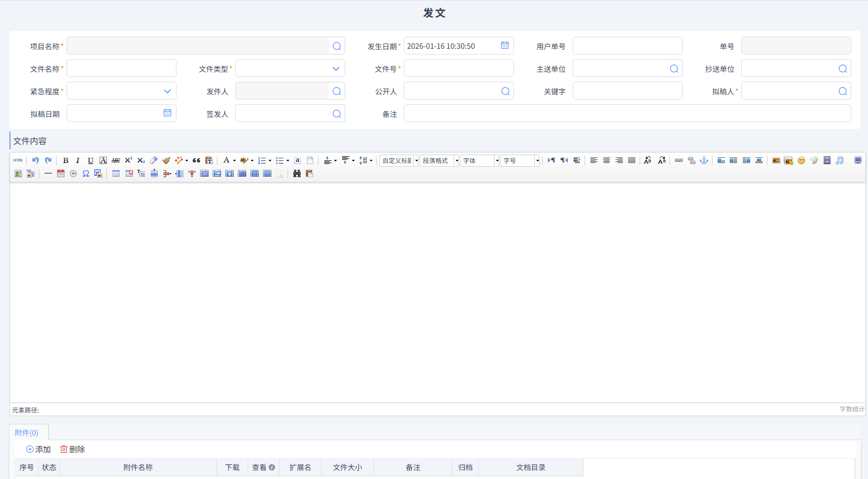The width and height of the screenshot is (868, 479).
Task: Insert an anchor with the anchor icon
Action: pos(704,160)
